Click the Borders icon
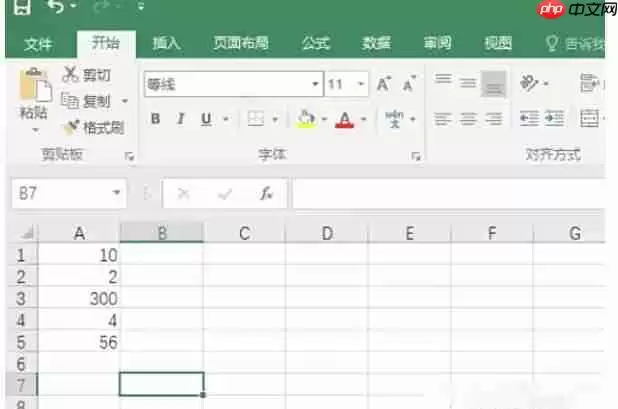Image resolution: width=618 pixels, height=409 pixels. click(x=255, y=119)
